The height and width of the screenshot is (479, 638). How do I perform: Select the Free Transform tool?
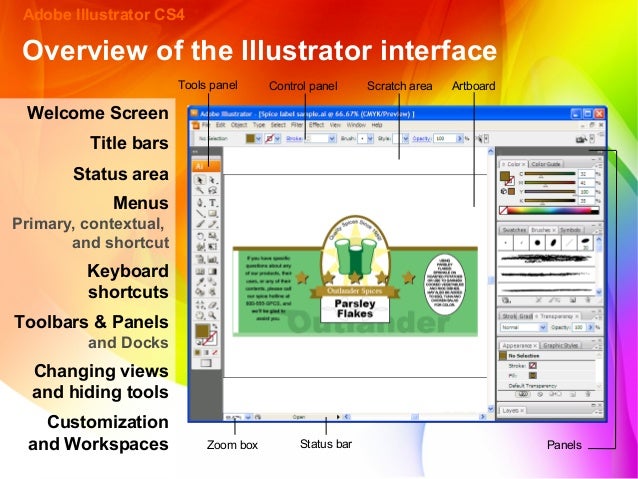pos(212,247)
